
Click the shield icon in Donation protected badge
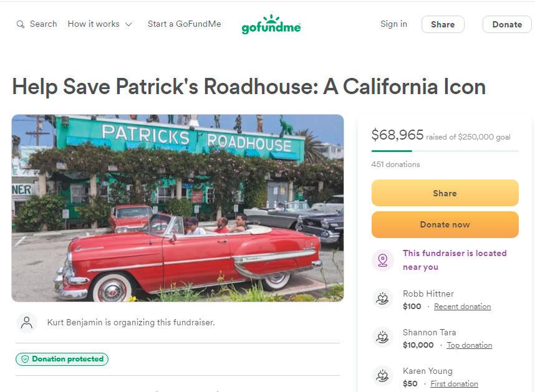point(25,359)
